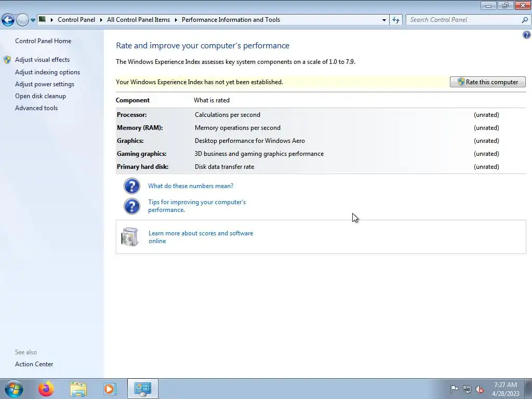532x399 pixels.
Task: Open Action Center under See also
Action: pos(34,364)
